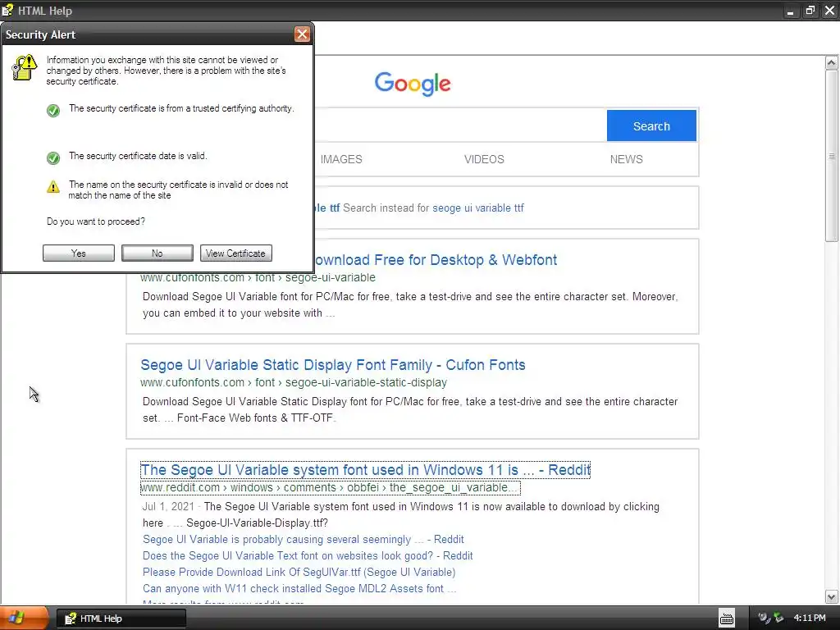
Task: Click the Security Alert lock warning icon
Action: [24, 67]
